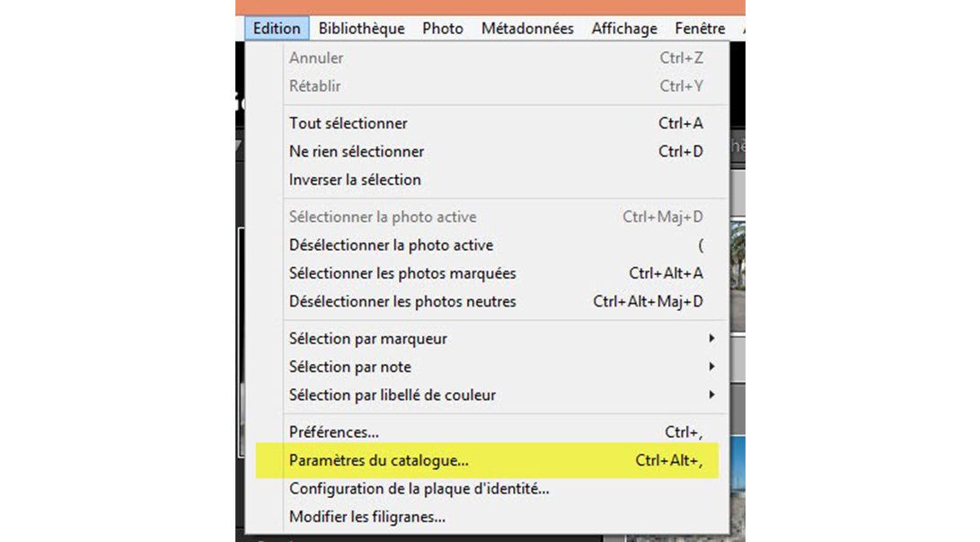Expand Sélection par libellé de couleur submenu

pyautogui.click(x=393, y=395)
